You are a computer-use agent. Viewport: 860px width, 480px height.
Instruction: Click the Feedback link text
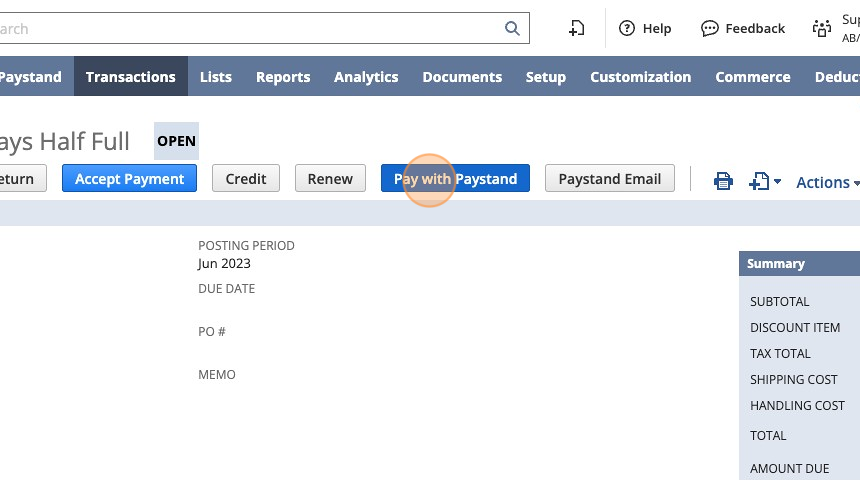755,29
